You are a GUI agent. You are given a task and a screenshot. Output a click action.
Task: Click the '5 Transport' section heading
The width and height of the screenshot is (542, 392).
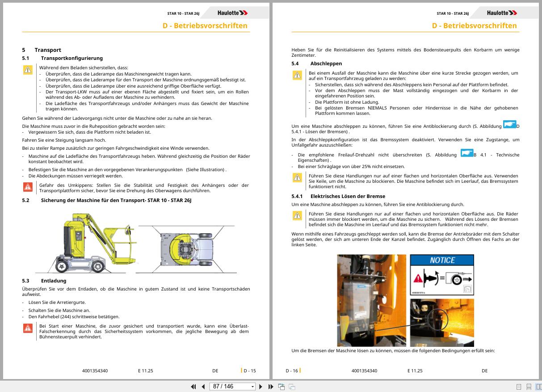pyautogui.click(x=42, y=50)
